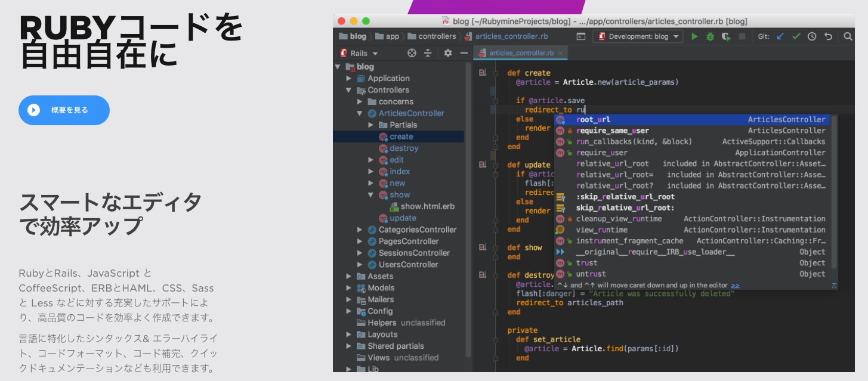Click the 概要を見る play button
The width and height of the screenshot is (868, 381).
tap(64, 110)
